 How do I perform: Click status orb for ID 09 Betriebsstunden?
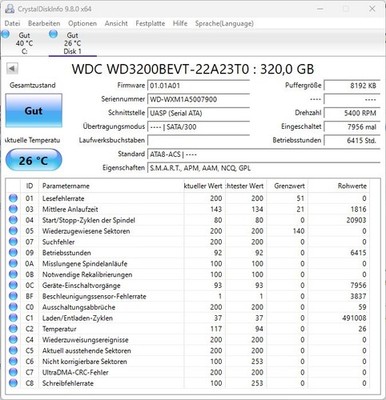coord(13,253)
